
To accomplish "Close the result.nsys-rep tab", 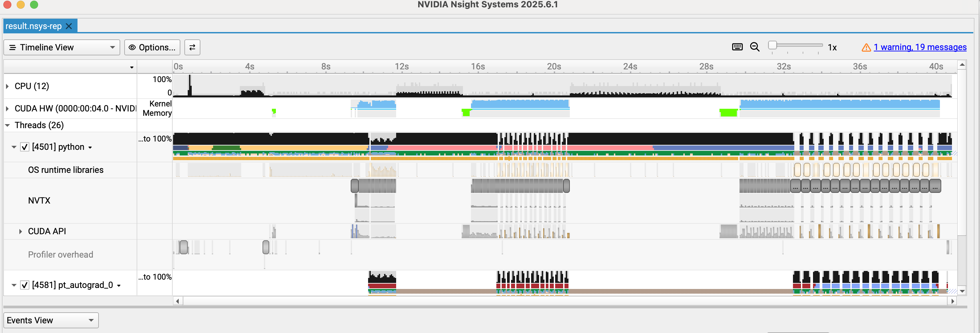I will pyautogui.click(x=69, y=26).
